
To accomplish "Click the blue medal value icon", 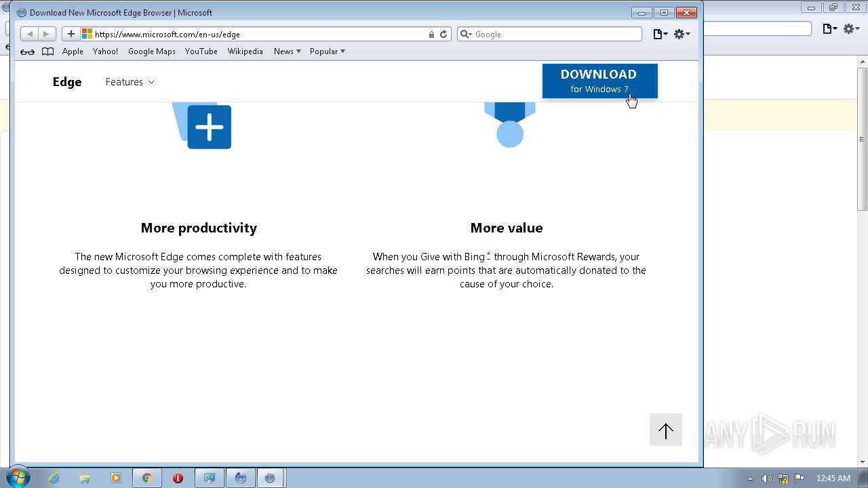I will pyautogui.click(x=510, y=125).
